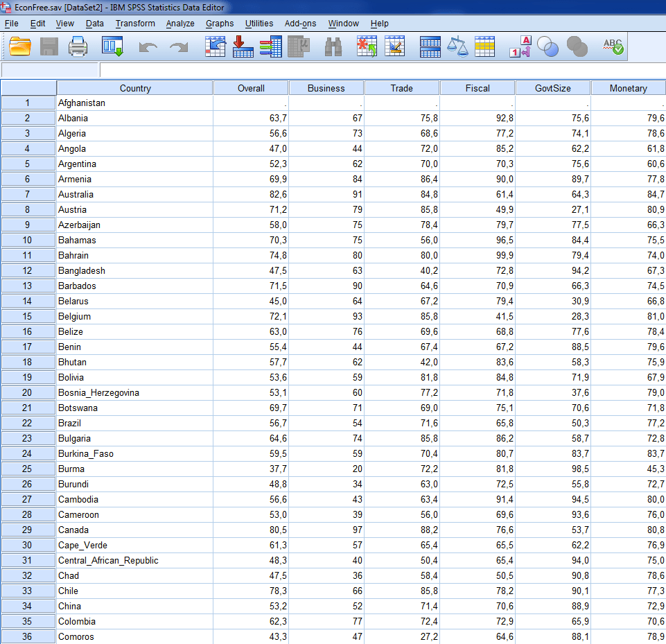Click the Insert cases icon
Image resolution: width=666 pixels, height=644 pixels.
tap(367, 46)
